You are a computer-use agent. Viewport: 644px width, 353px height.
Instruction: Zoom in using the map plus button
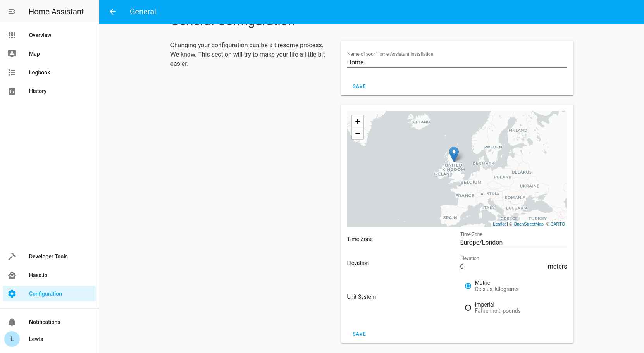tap(357, 121)
